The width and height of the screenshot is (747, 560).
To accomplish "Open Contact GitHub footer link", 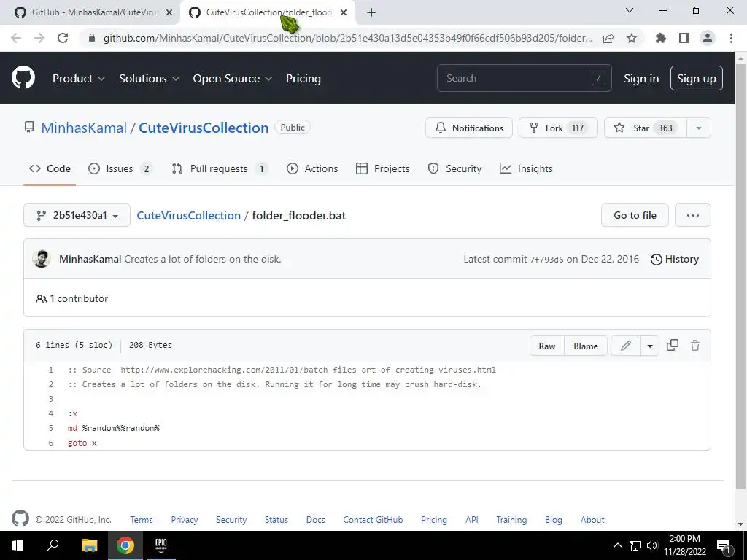I will tap(373, 519).
